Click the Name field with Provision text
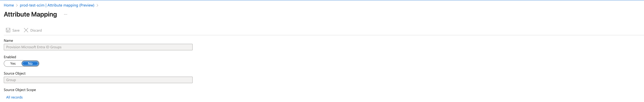Image resolution: width=644 pixels, height=102 pixels. click(x=98, y=47)
